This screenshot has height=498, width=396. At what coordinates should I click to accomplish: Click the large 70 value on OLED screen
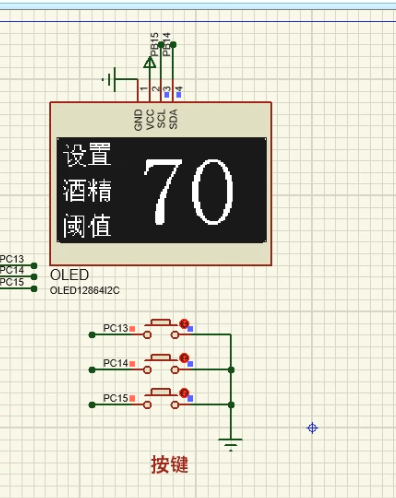188,192
